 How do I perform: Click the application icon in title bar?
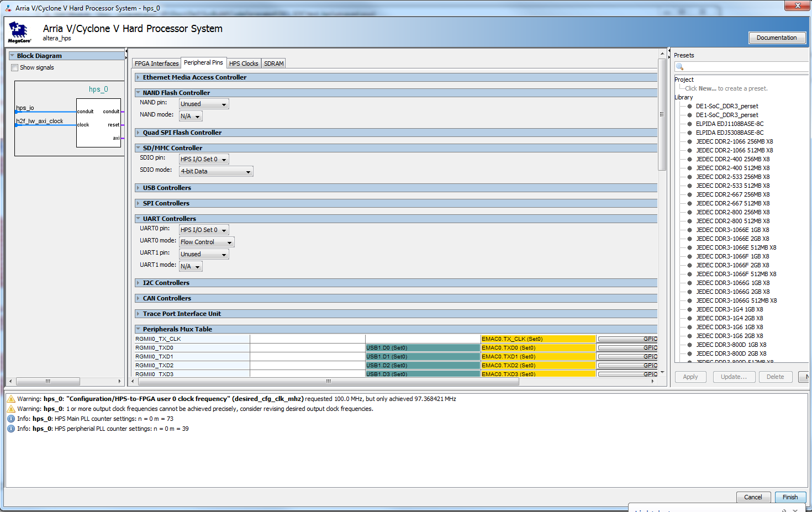[x=8, y=8]
